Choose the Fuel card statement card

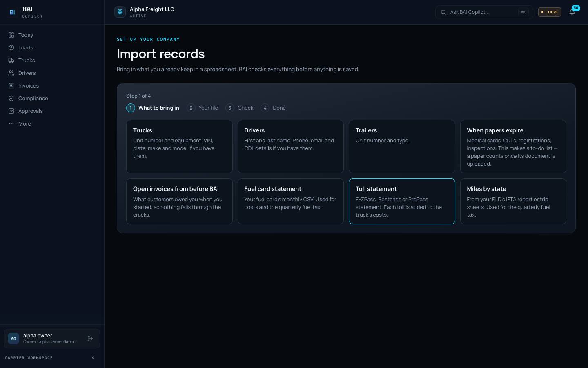291,201
